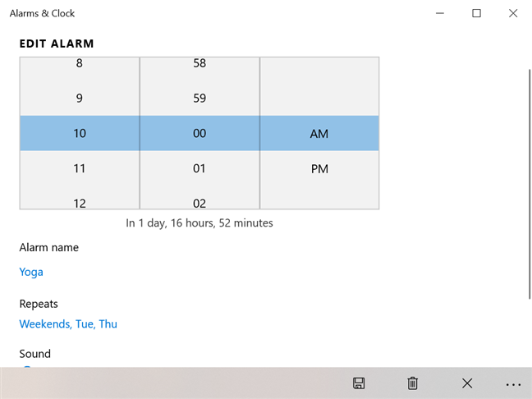Edit the alarm name Yoga
Viewport: 532px width, 399px height.
point(31,272)
